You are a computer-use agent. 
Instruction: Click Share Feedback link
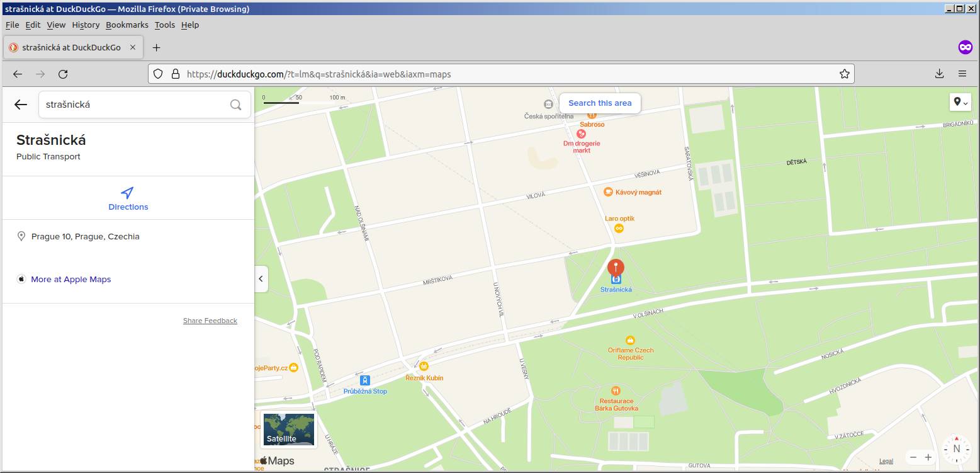(x=210, y=321)
